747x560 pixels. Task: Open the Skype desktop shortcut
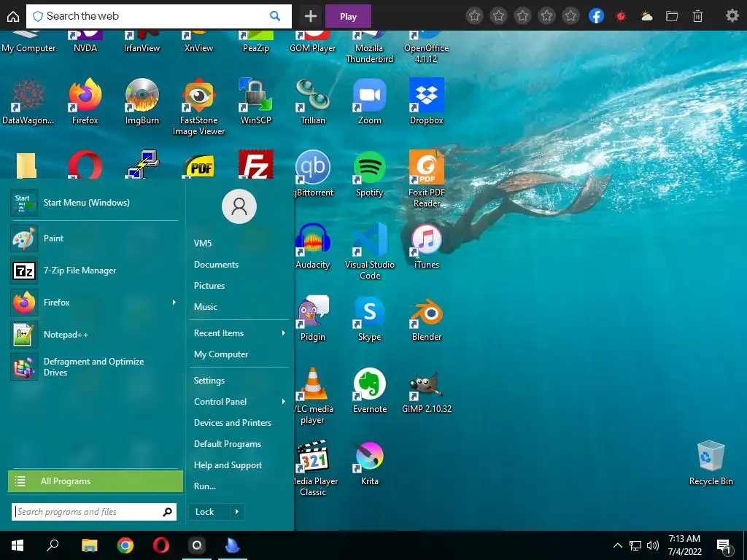click(x=370, y=318)
